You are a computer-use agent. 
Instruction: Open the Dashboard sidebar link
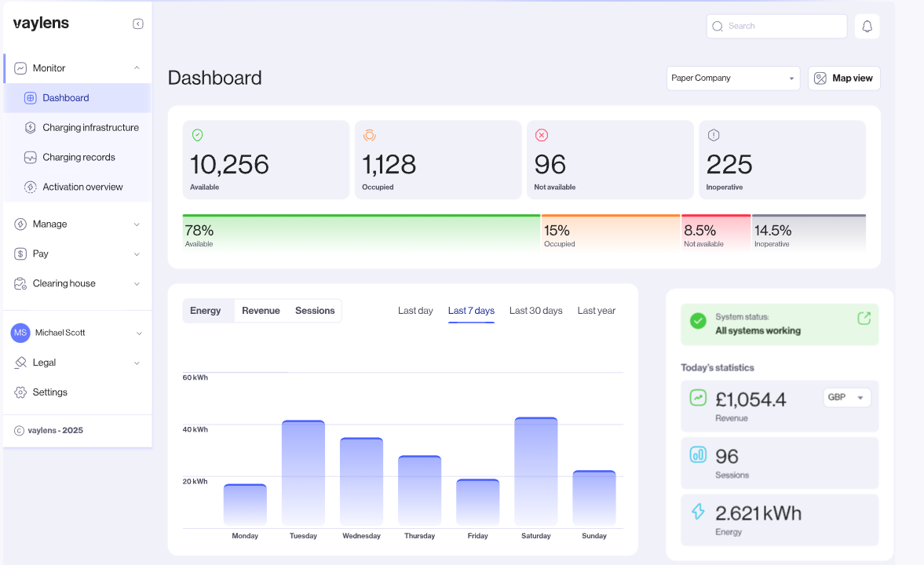click(78, 98)
